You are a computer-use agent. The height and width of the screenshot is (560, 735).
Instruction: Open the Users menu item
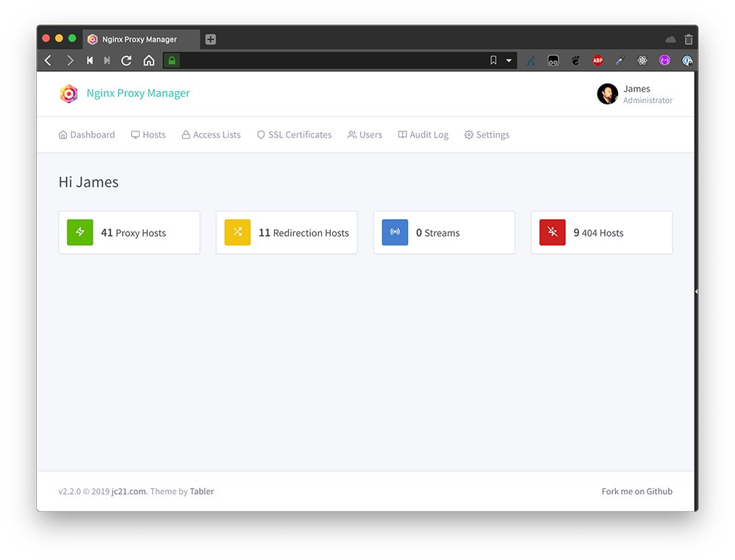365,135
